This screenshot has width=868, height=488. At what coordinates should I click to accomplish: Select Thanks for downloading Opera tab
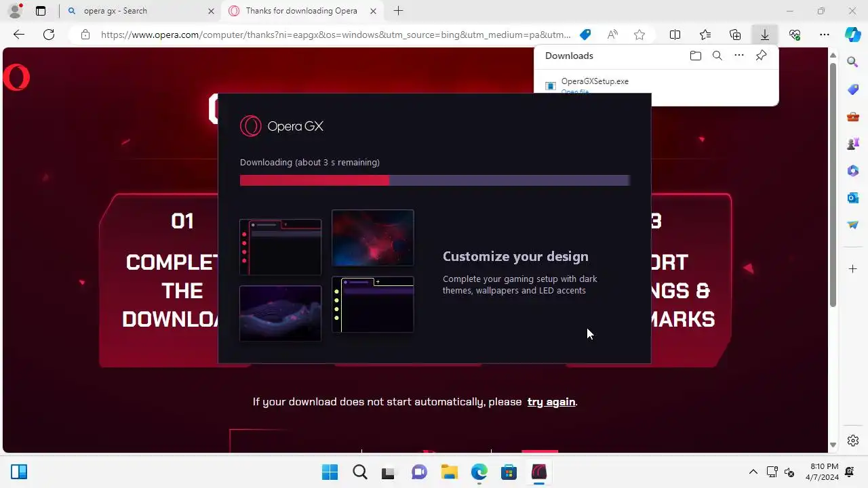coord(304,11)
